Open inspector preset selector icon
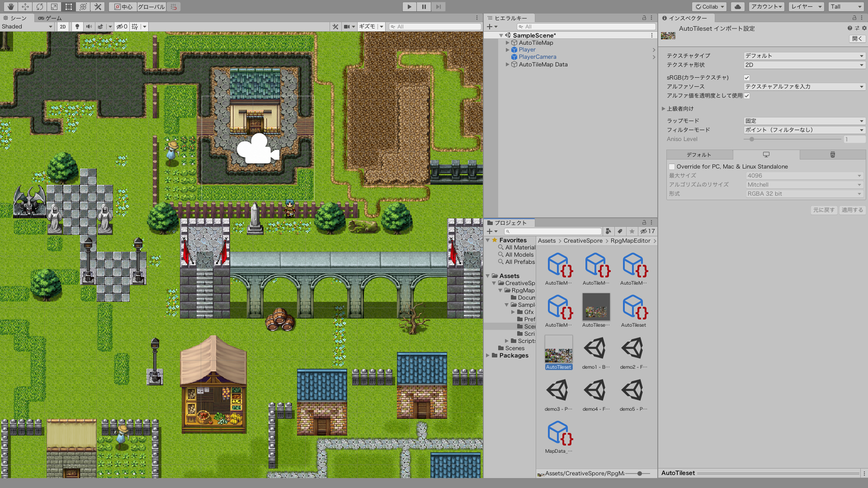The image size is (868, 488). (x=857, y=28)
